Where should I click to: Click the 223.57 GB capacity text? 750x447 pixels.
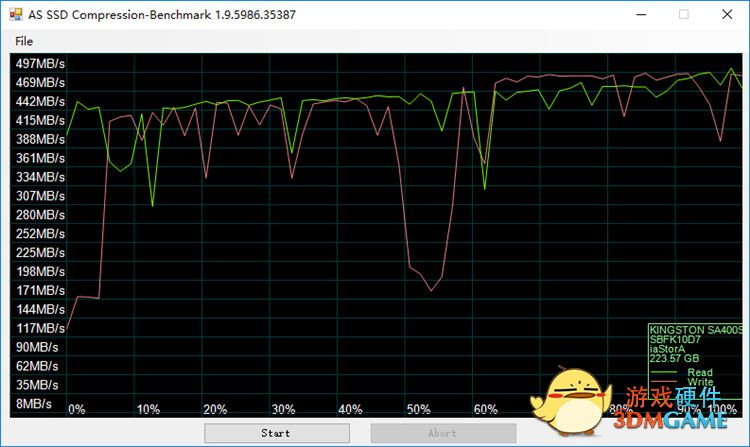point(674,359)
